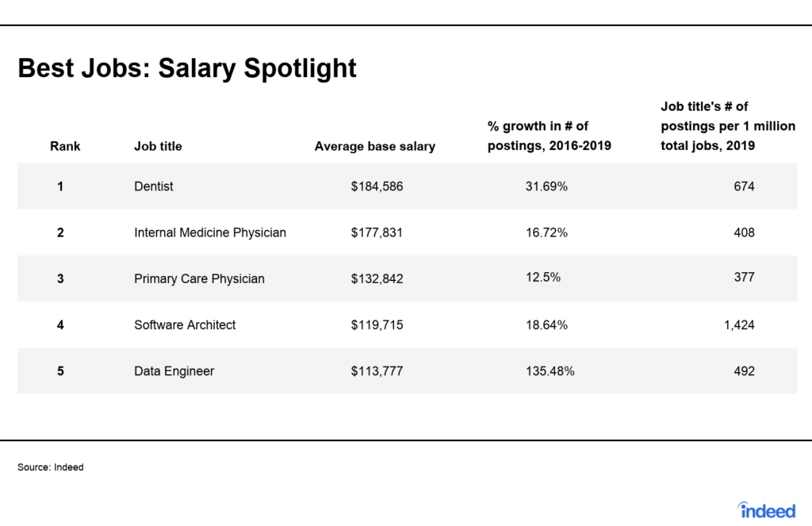This screenshot has height=526, width=812.
Task: Click the 135.48% growth value
Action: coord(550,371)
